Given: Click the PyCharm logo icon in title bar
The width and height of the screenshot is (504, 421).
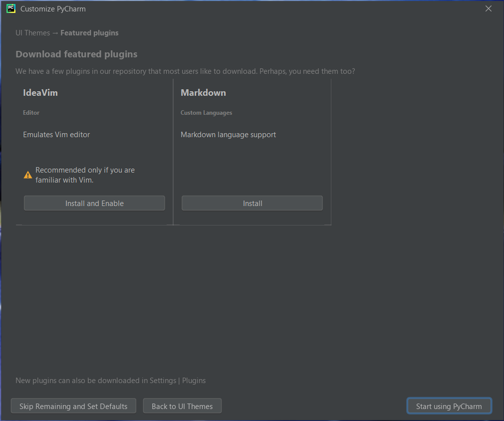Looking at the screenshot, I should pyautogui.click(x=11, y=8).
